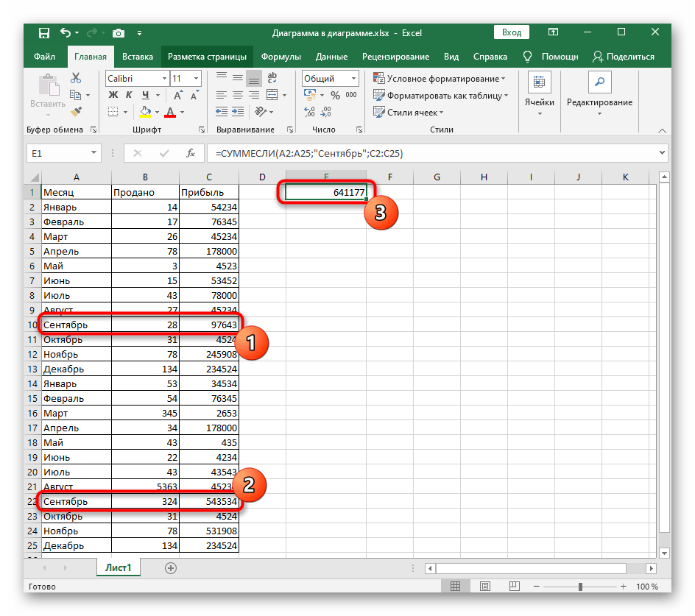Align text right in the cell
The height and width of the screenshot is (616, 695).
(x=254, y=95)
